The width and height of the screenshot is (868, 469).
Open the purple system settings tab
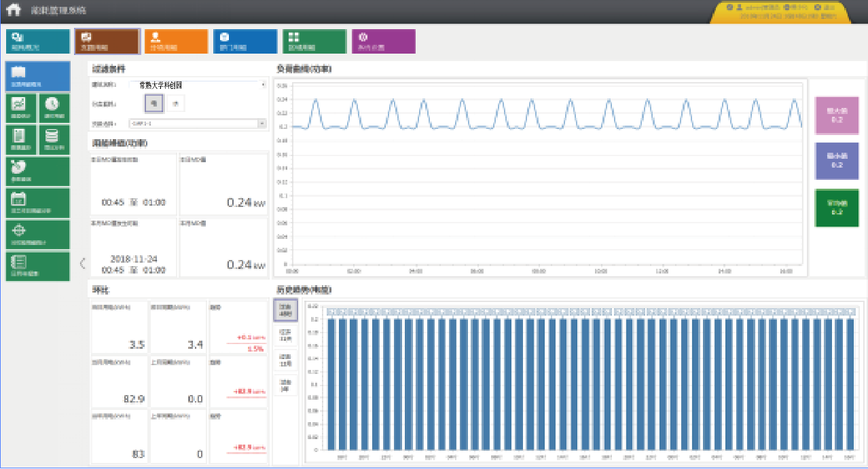(x=383, y=41)
